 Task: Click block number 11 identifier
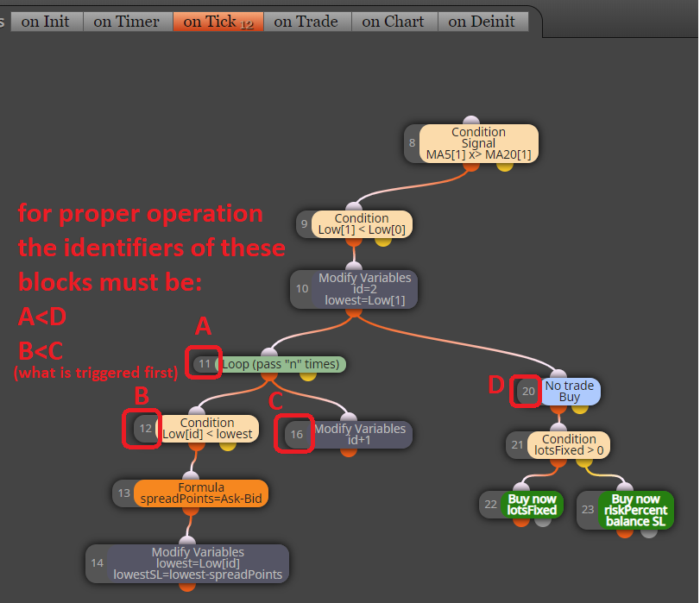point(205,364)
